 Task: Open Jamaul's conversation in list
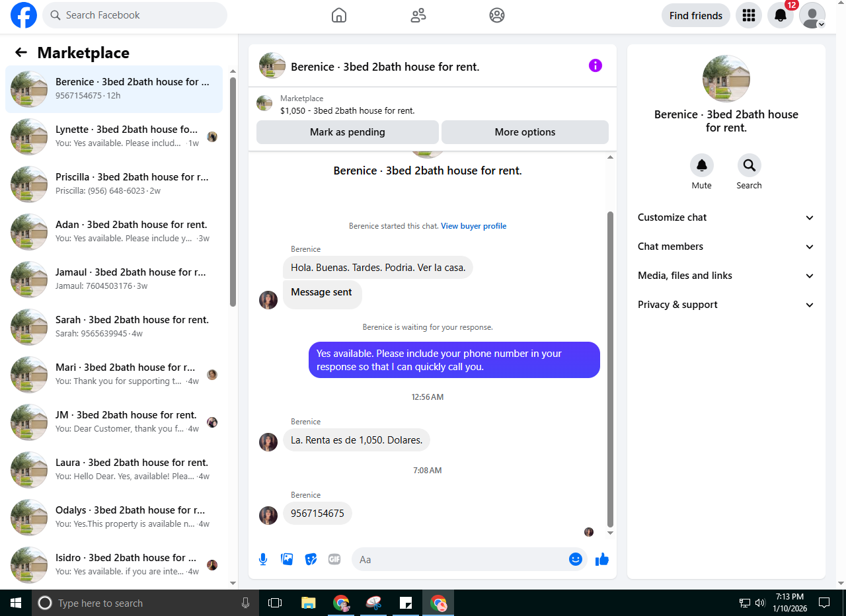tap(114, 280)
